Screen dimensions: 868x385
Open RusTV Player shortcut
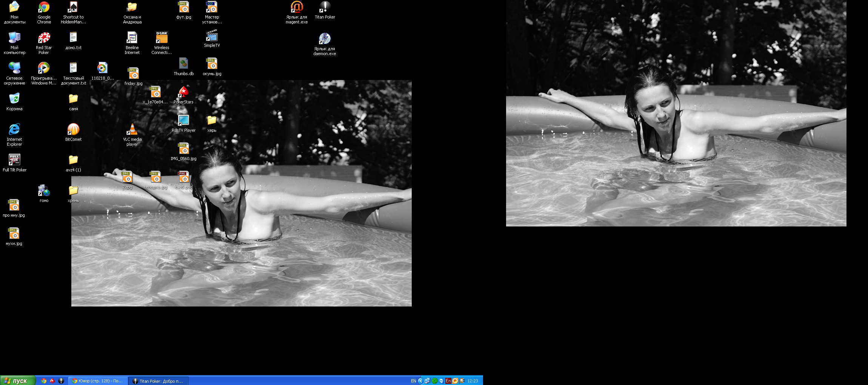183,121
